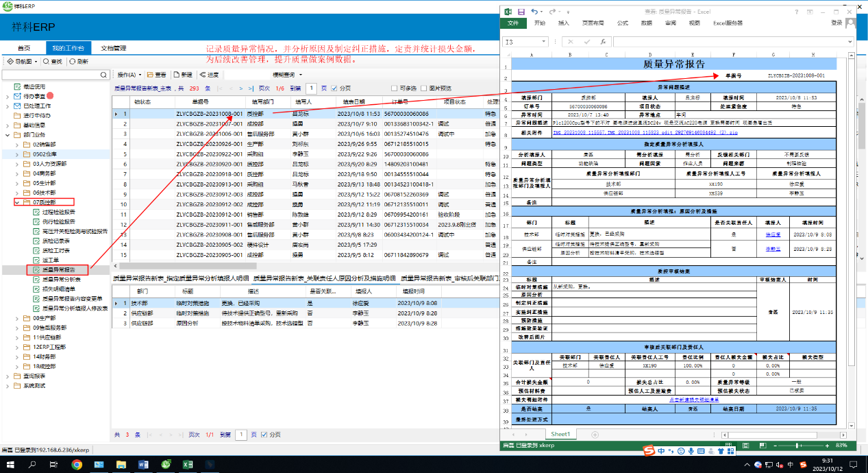This screenshot has height=473, width=868.
Task: Click the Excel save icon
Action: point(521,12)
